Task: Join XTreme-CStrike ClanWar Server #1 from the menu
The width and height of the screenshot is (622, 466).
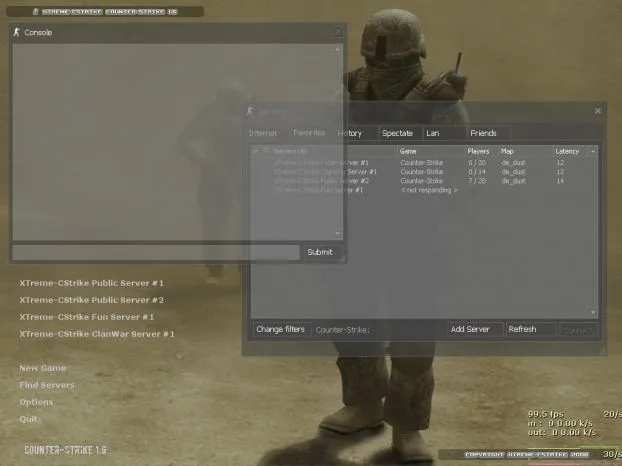Action: [x=97, y=334]
